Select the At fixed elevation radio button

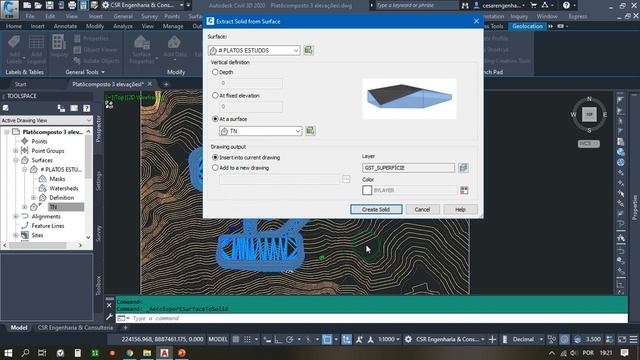pos(215,95)
